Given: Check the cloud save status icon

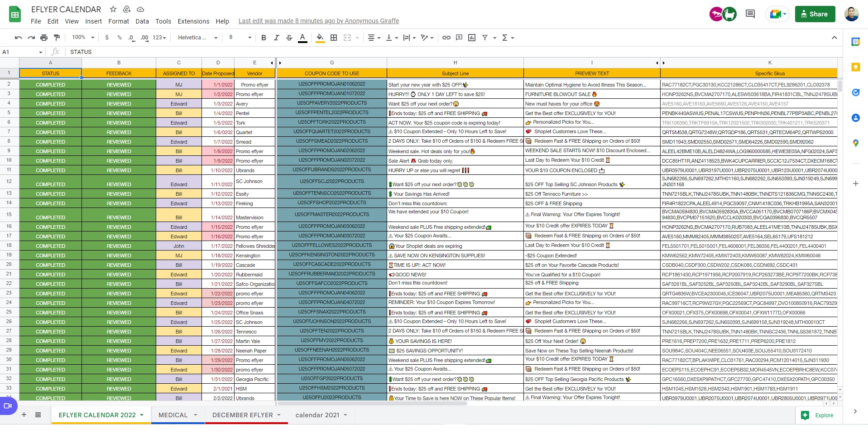Looking at the screenshot, I should pos(140,9).
